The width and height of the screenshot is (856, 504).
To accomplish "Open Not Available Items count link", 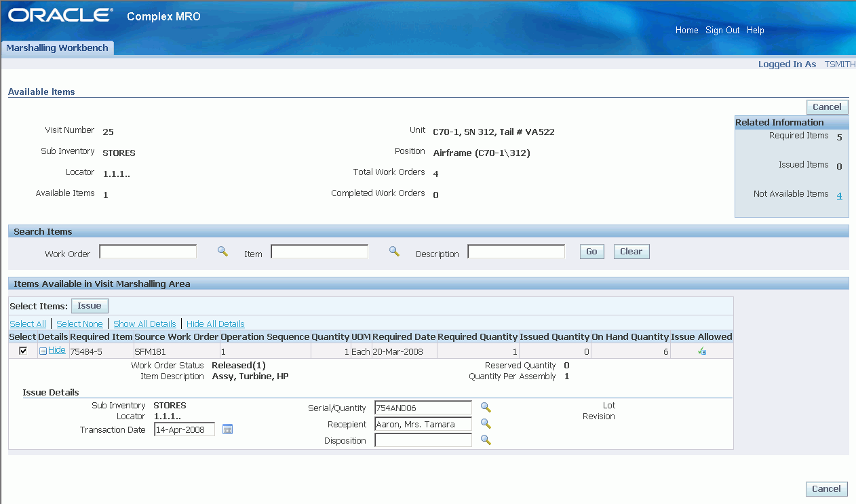I will click(839, 196).
